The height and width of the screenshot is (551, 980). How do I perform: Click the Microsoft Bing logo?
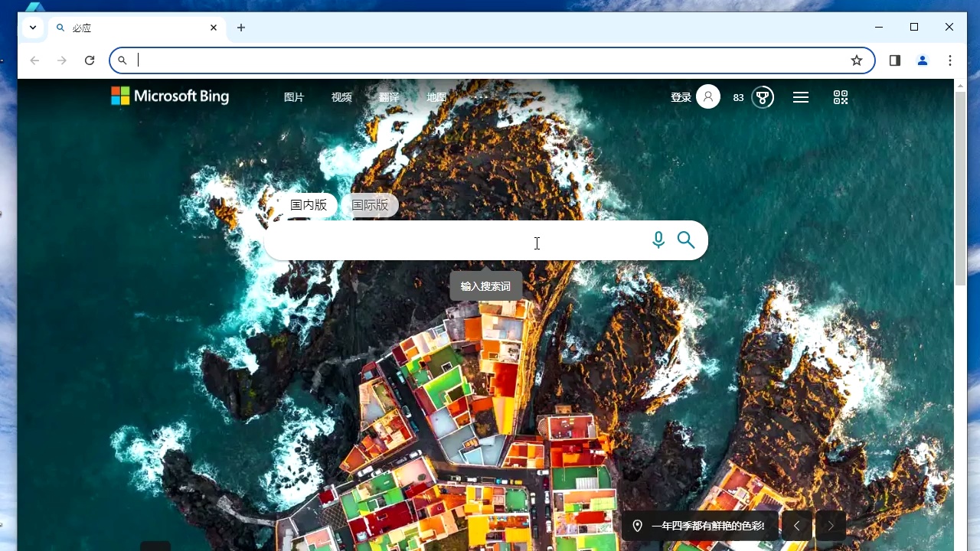(x=169, y=96)
